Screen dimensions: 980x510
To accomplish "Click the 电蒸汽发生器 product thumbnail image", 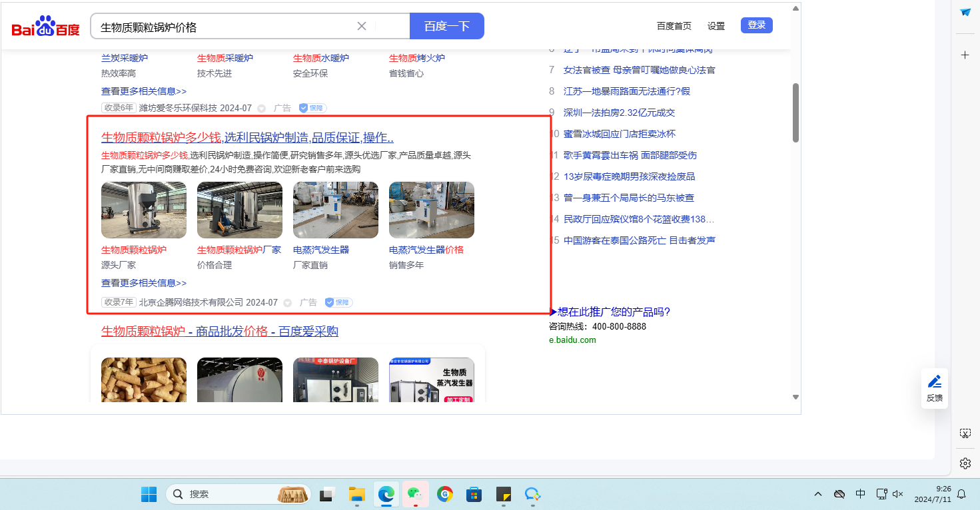I will [336, 210].
